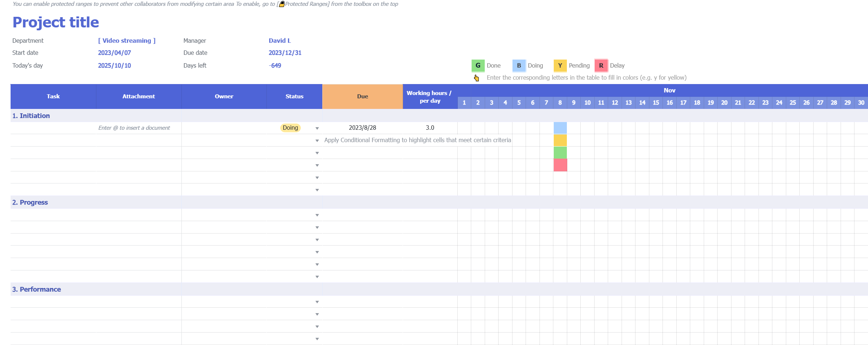Click the Department label
The height and width of the screenshot is (345, 868).
28,41
